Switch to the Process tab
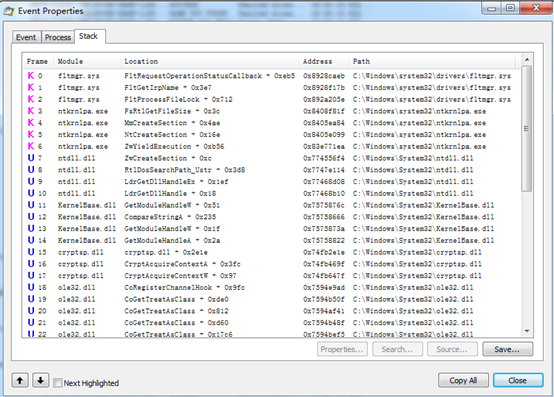Image resolution: width=554 pixels, height=397 pixels. [x=58, y=37]
